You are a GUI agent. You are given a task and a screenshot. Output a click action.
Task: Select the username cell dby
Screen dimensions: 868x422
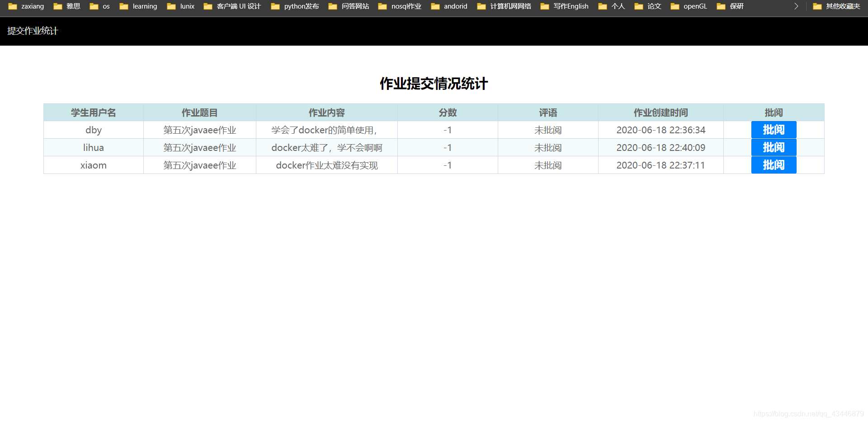click(x=94, y=130)
